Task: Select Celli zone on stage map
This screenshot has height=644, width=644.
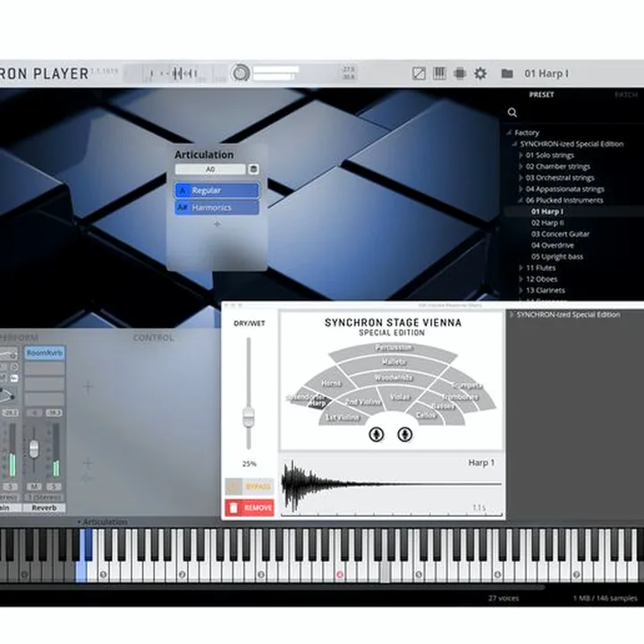Action: 426,415
